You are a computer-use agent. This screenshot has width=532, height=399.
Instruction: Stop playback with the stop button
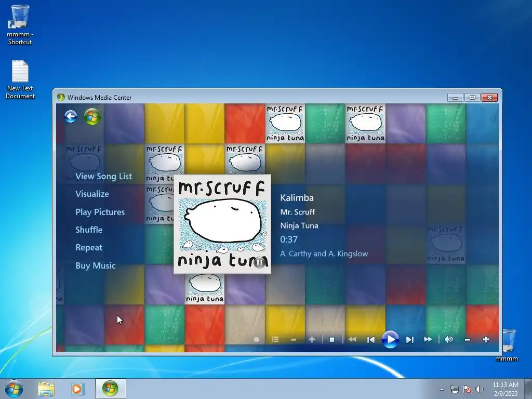(332, 339)
